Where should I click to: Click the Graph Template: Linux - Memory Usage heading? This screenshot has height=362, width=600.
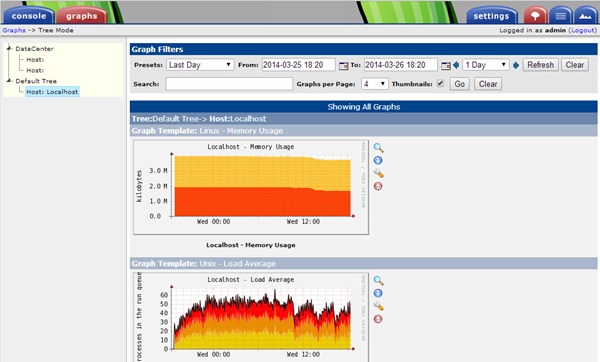[207, 131]
